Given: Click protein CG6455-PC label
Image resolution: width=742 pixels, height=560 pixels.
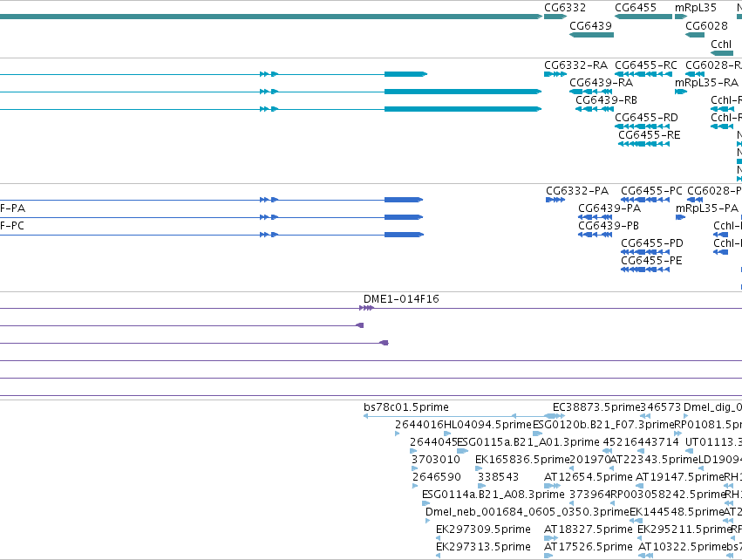Looking at the screenshot, I should (651, 191).
